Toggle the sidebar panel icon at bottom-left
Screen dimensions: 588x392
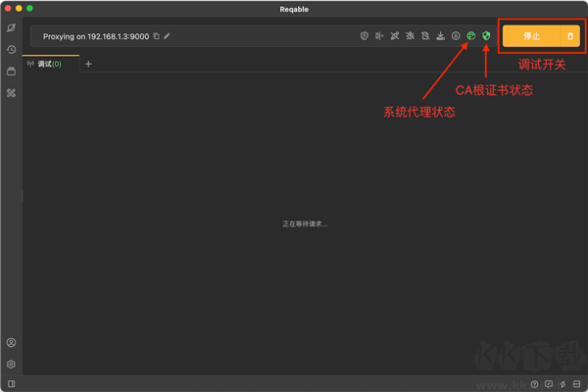tap(11, 384)
